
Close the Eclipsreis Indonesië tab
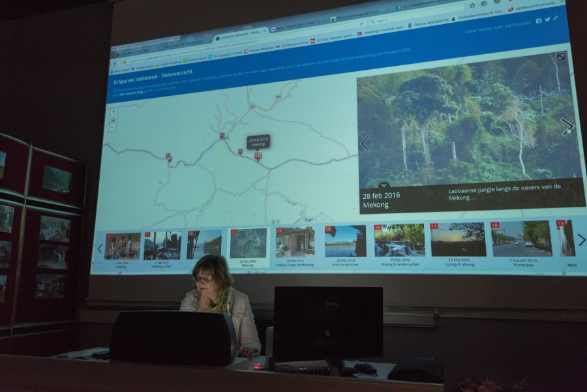[265, 30]
